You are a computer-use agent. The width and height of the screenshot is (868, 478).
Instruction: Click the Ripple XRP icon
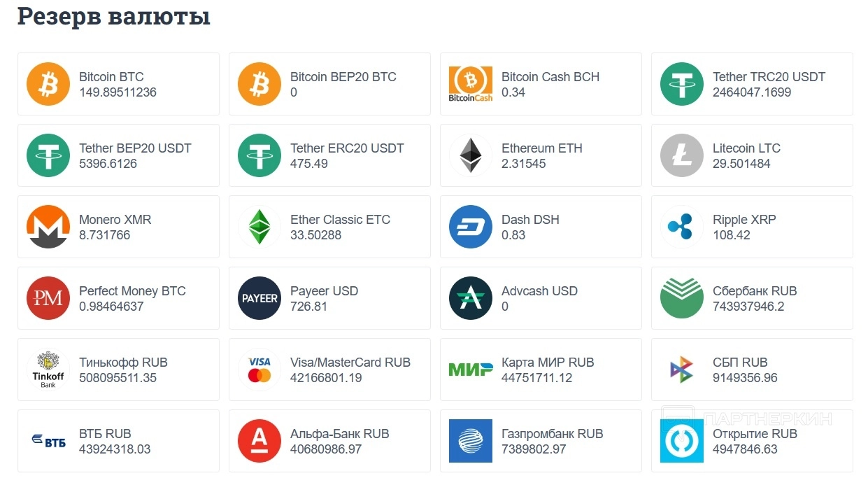[682, 227]
